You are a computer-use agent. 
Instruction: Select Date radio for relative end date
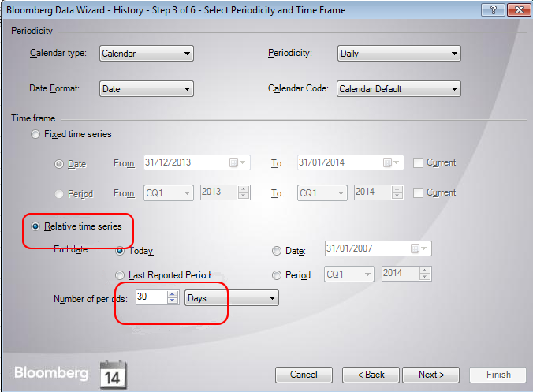tap(277, 251)
